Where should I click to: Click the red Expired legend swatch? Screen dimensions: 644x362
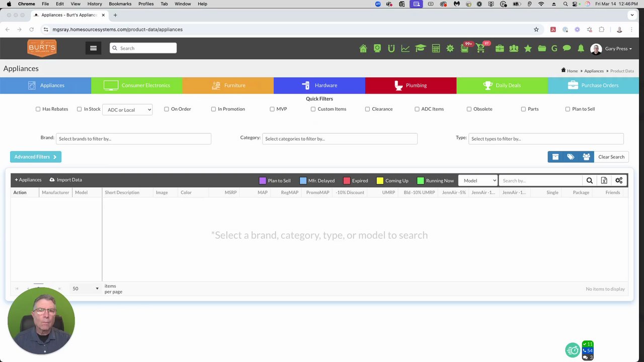(x=347, y=180)
